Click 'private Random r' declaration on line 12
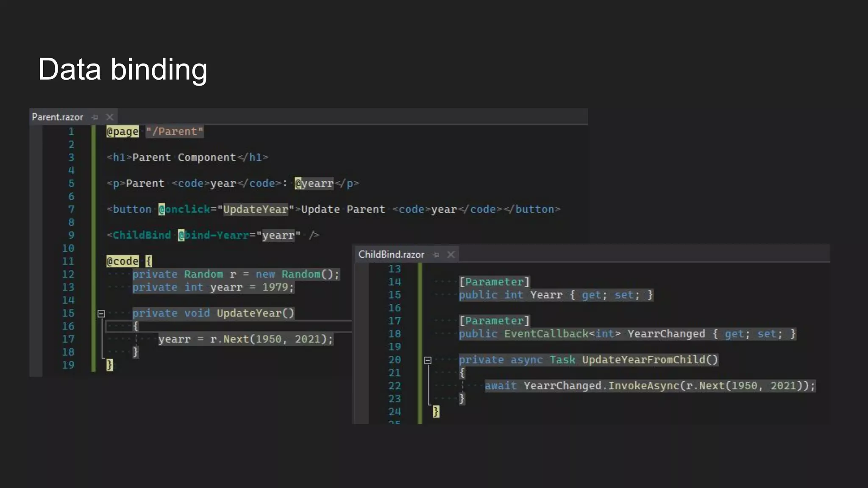The height and width of the screenshot is (488, 868). (x=184, y=274)
